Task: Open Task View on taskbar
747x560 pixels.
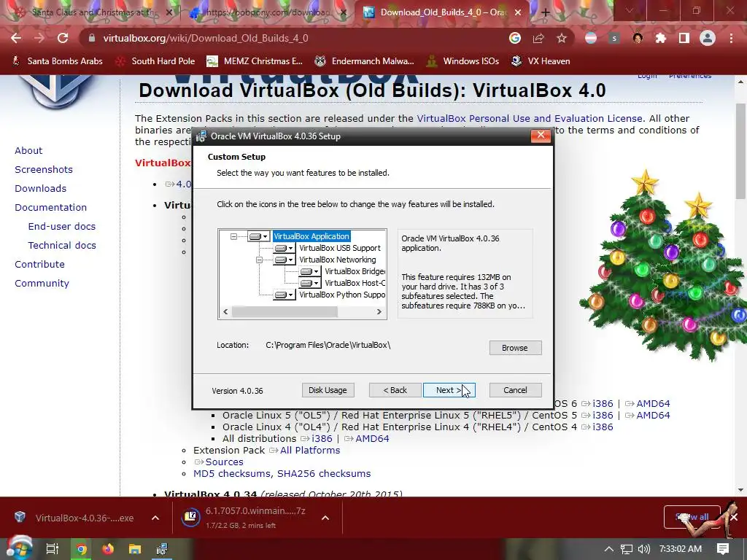Action: (53, 549)
